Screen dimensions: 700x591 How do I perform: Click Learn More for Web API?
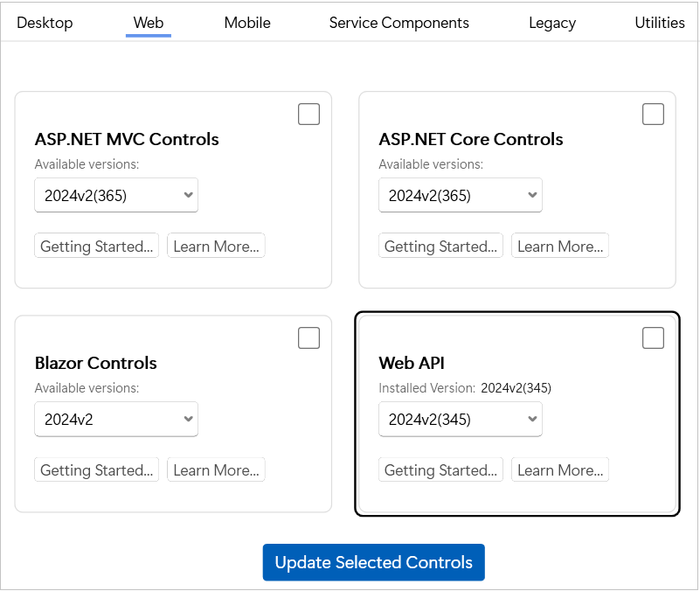tap(560, 470)
